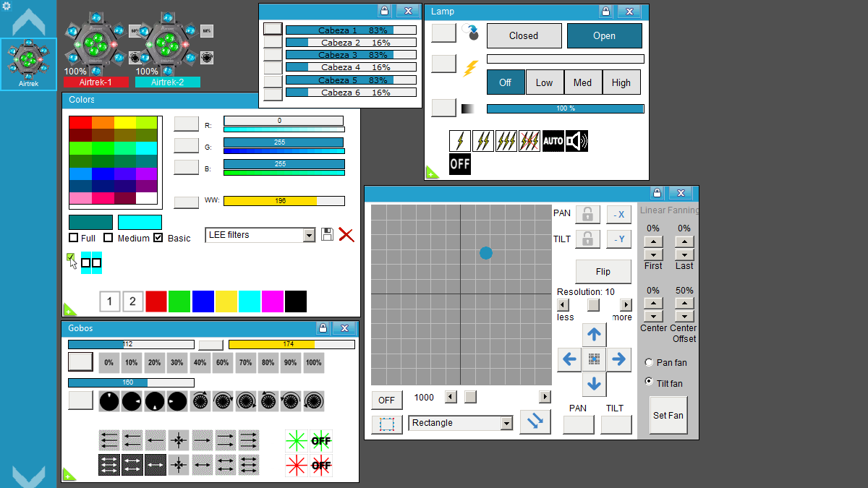This screenshot has height=488, width=868.
Task: Click the sidebar scroll-up chevron
Action: (28, 22)
